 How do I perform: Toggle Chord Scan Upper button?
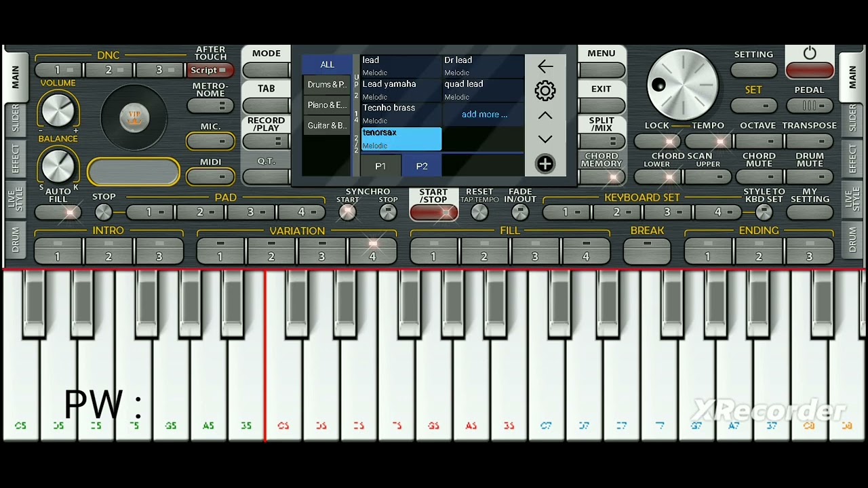click(x=708, y=177)
